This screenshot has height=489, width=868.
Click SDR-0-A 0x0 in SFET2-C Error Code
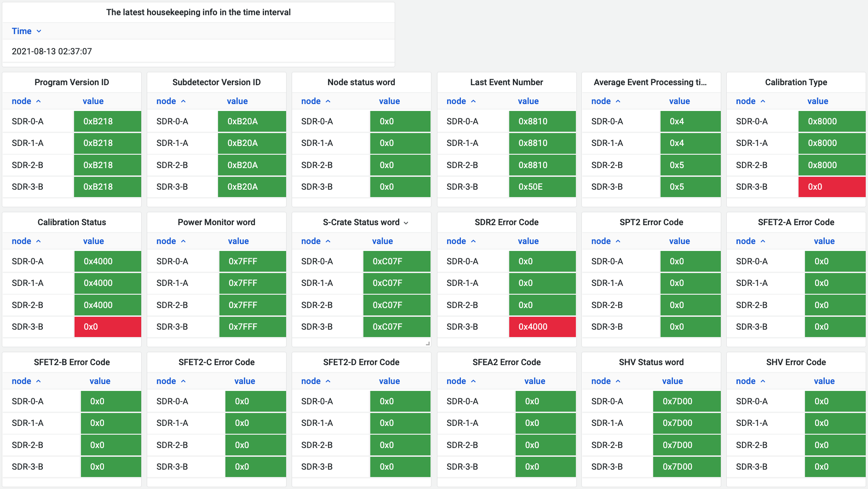tap(256, 402)
